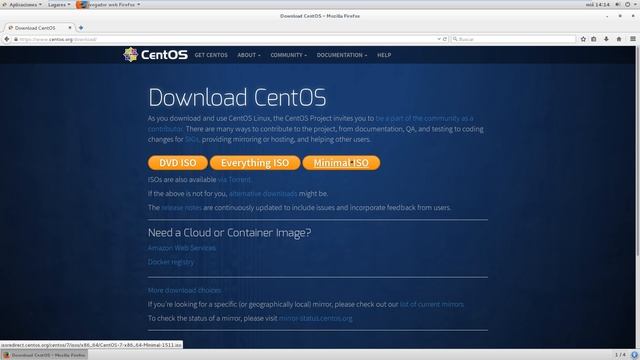Bookmark this page with the star icon
This screenshot has height=360, width=640.
pos(583,39)
